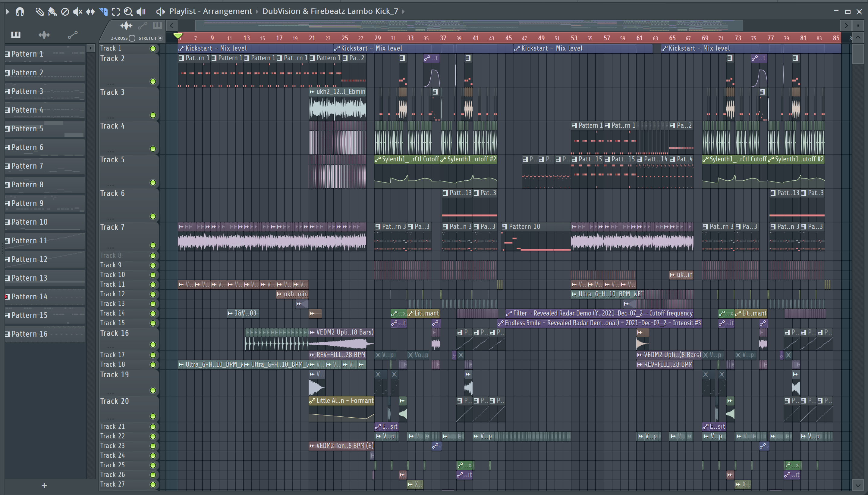Show automation clips in the picker panel
Viewport: 868px width, 495px height.
point(72,35)
